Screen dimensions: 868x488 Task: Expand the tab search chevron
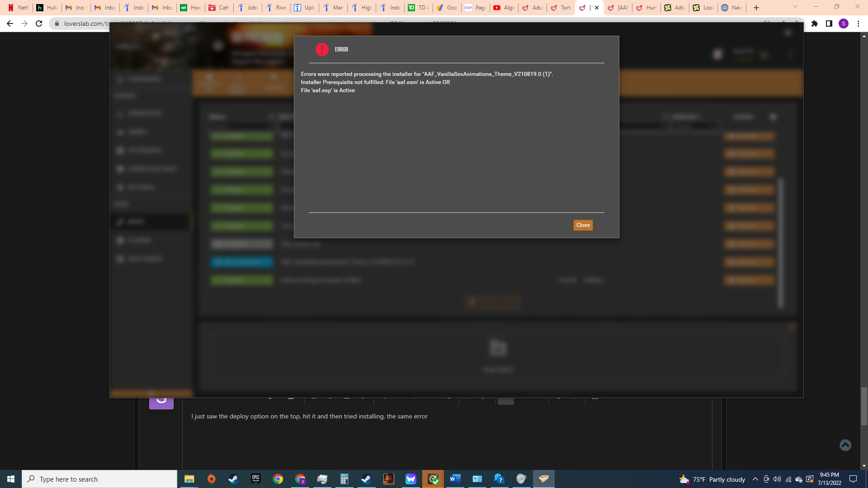[795, 7]
